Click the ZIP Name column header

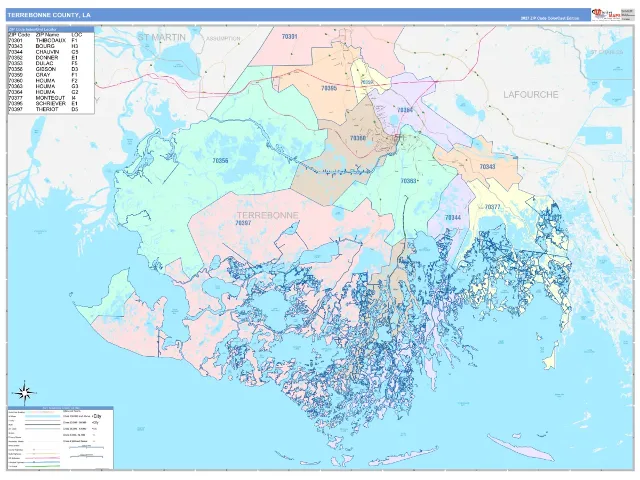coord(47,35)
